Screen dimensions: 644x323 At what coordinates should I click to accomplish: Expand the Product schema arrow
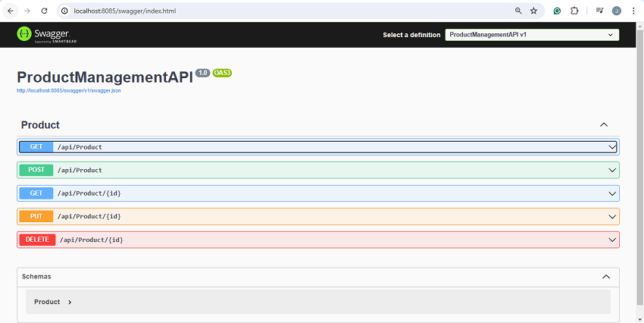(x=70, y=302)
